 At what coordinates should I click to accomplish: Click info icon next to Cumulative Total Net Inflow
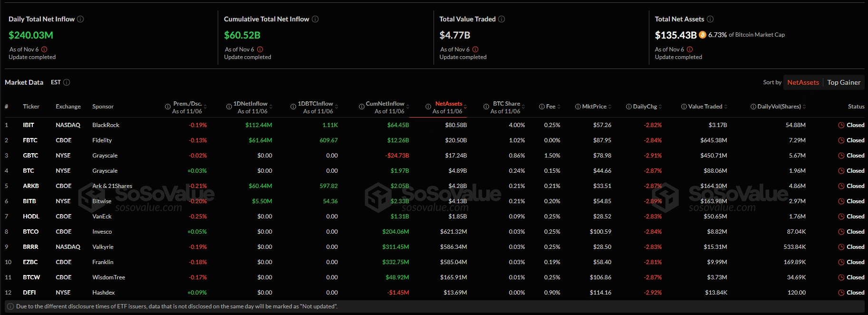315,19
